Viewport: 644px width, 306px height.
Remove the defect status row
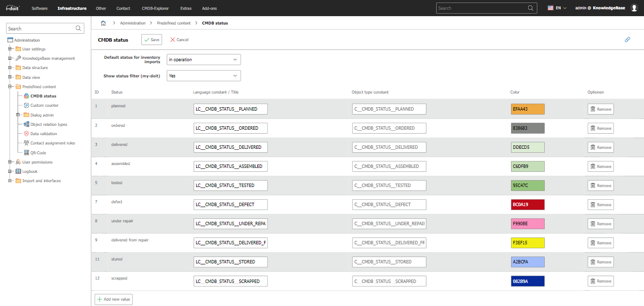pos(600,205)
